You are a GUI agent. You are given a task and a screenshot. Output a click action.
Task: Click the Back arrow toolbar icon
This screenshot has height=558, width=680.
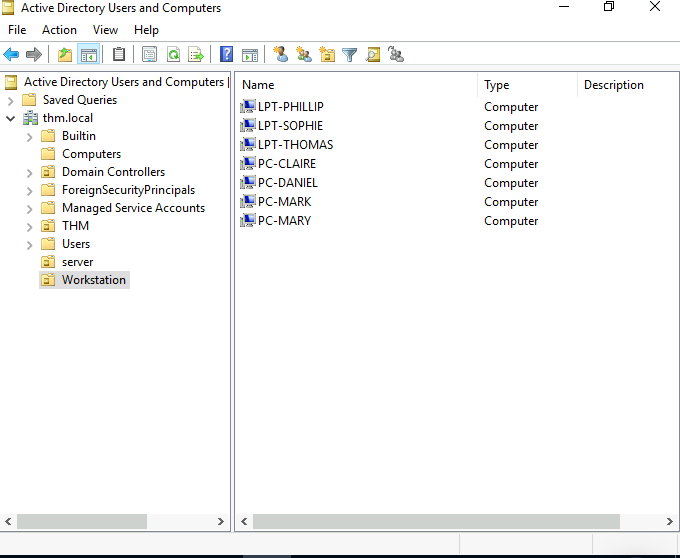coord(12,55)
